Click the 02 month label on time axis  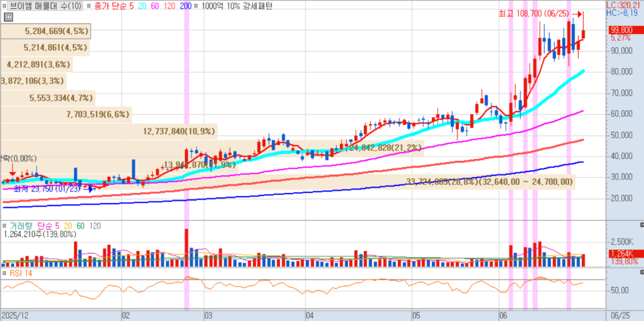pyautogui.click(x=126, y=315)
